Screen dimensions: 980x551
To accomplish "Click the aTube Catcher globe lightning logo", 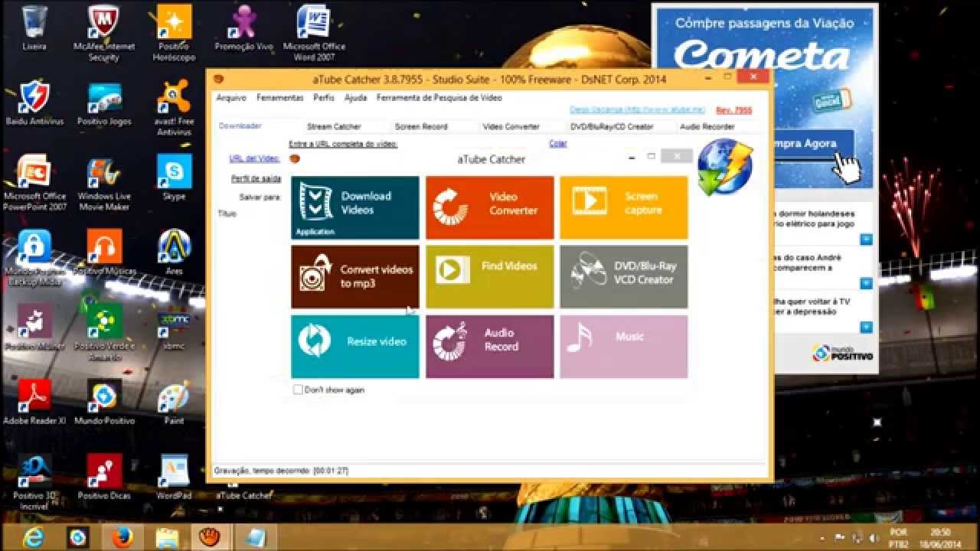I will pyautogui.click(x=726, y=165).
